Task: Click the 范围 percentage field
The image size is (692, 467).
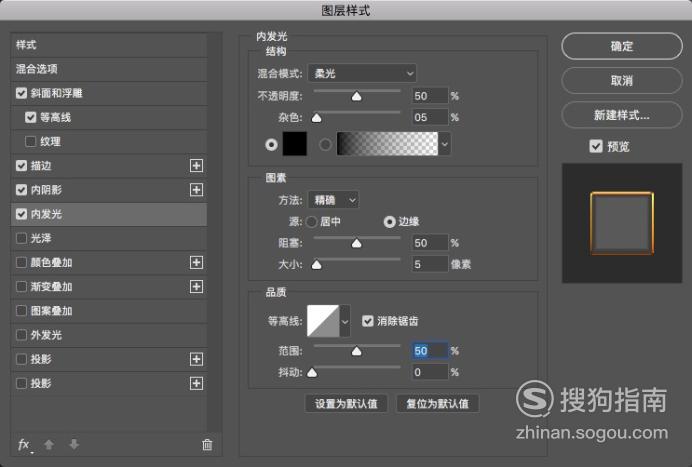Action: click(x=430, y=351)
